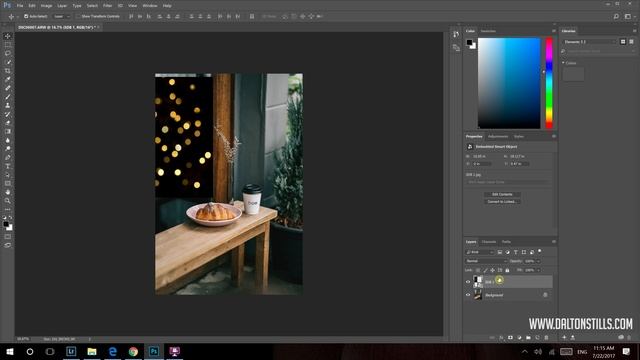Select the Blur tool
The height and width of the screenshot is (360, 640).
[7, 140]
